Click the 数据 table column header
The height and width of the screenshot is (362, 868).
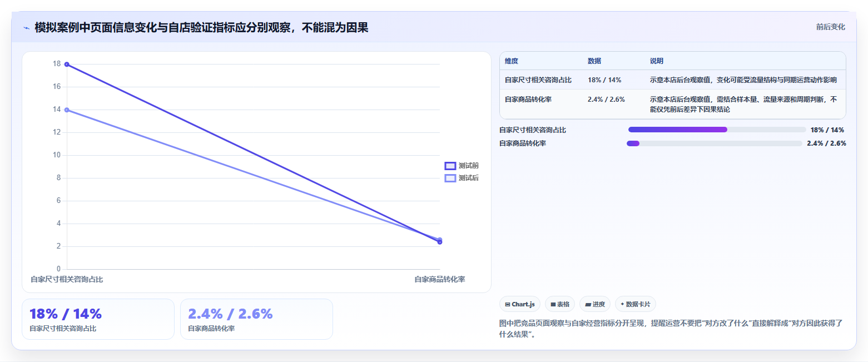click(x=594, y=61)
